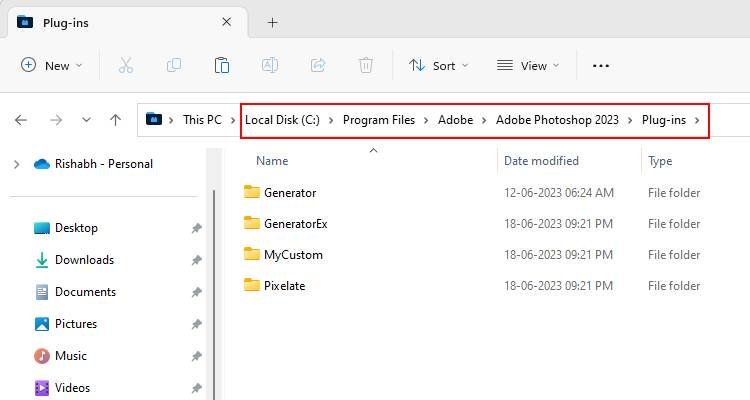Open the New dropdown menu
The width and height of the screenshot is (750, 400).
pyautogui.click(x=52, y=65)
